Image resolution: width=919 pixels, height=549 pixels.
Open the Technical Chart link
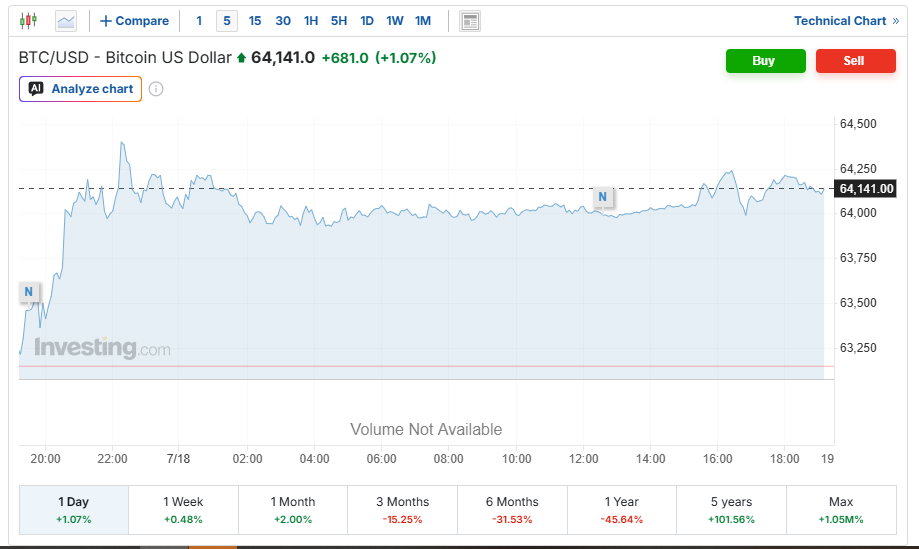pyautogui.click(x=846, y=21)
